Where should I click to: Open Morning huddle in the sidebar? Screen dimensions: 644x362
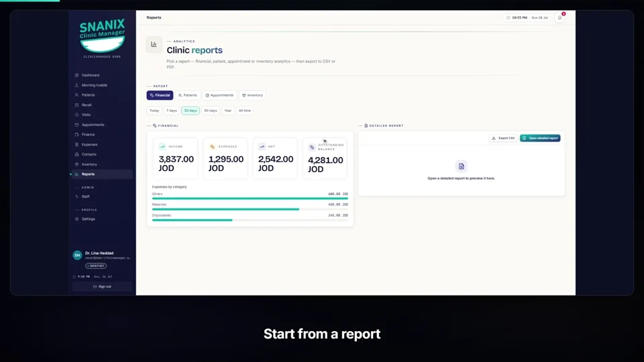click(102, 85)
